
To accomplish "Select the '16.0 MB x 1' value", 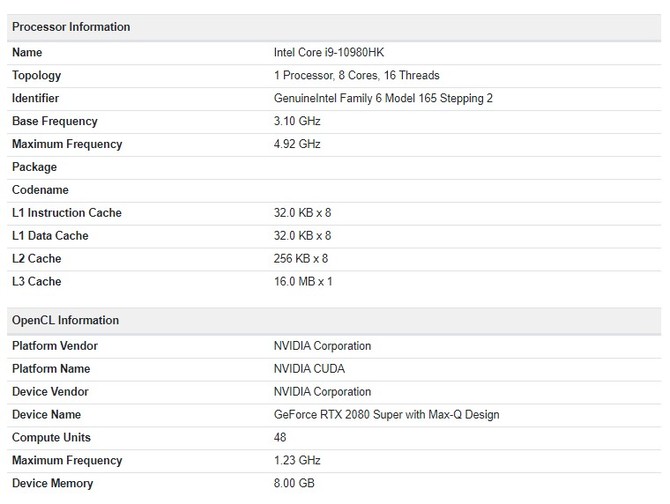I will [x=303, y=281].
